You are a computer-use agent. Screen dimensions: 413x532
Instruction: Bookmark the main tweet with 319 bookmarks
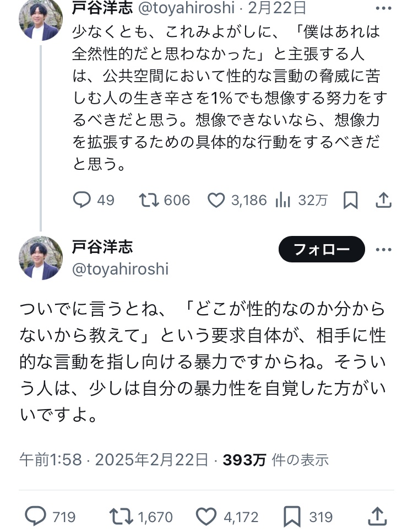291,517
